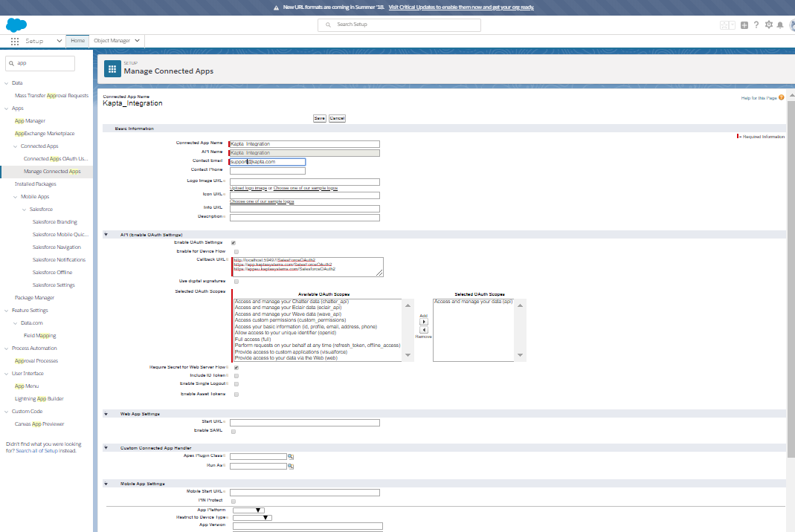Select Access and manage your Chatter data scope
Screen dimensions: 795x532
coord(292,302)
